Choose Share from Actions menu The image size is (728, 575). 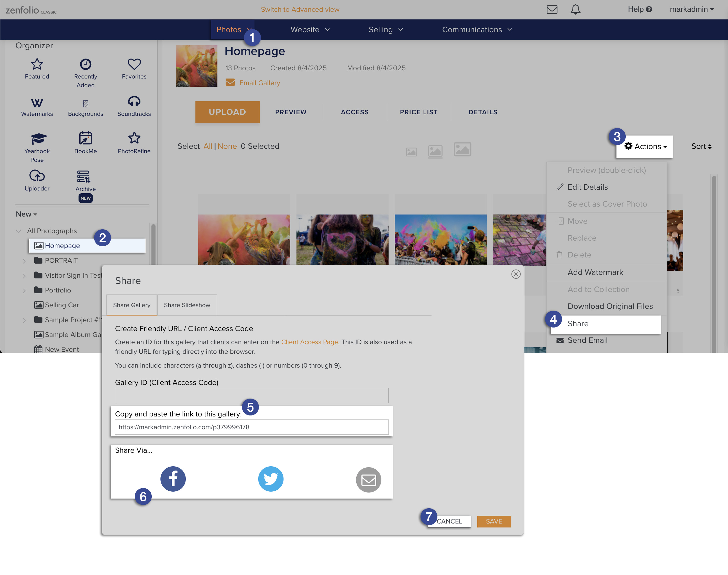coord(606,324)
